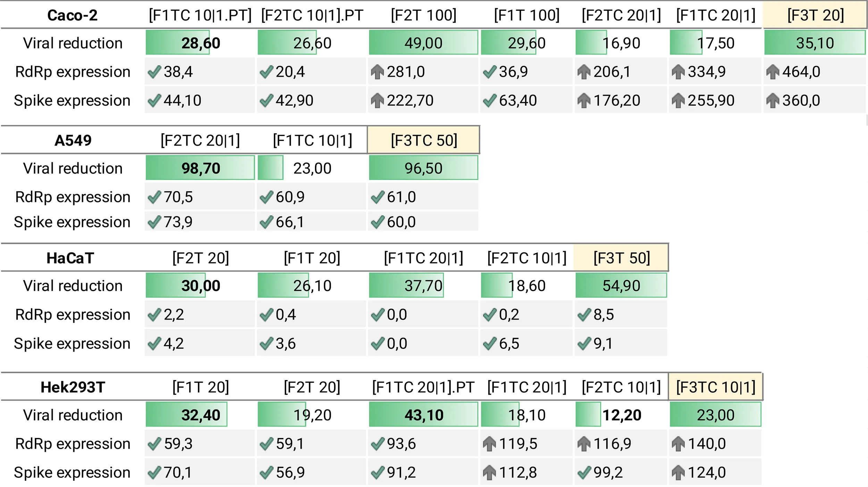
Task: Click the Hek293T table title
Action: (73, 387)
